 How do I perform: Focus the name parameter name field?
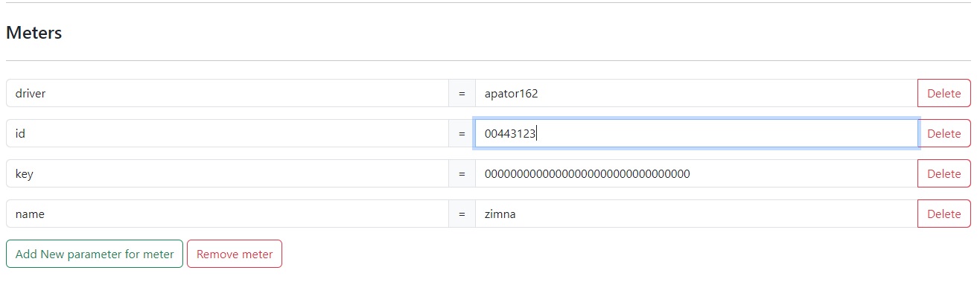(x=227, y=214)
